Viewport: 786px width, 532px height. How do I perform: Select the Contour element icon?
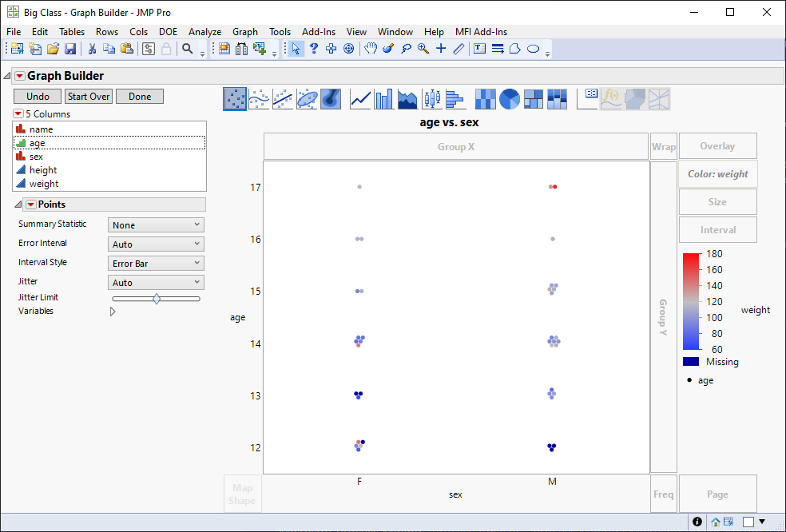331,98
